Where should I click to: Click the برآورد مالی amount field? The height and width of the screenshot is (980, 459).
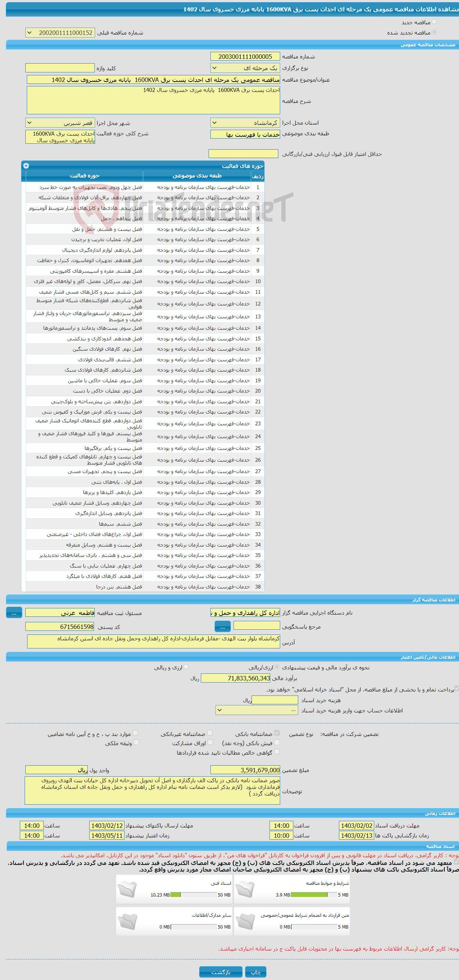236,678
